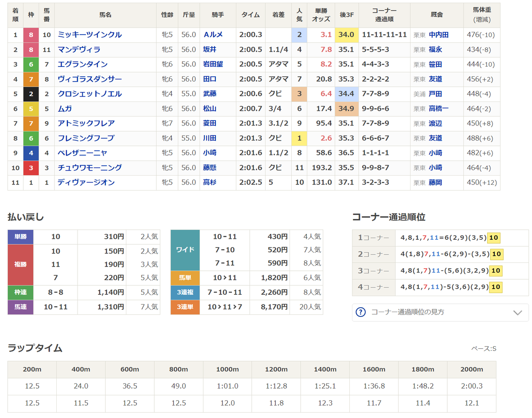
Task: Open horse マンデヴィラ page
Action: 79,50
